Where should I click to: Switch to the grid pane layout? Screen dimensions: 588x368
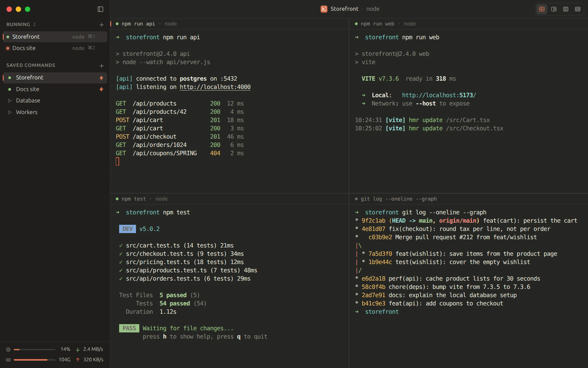pyautogui.click(x=542, y=9)
